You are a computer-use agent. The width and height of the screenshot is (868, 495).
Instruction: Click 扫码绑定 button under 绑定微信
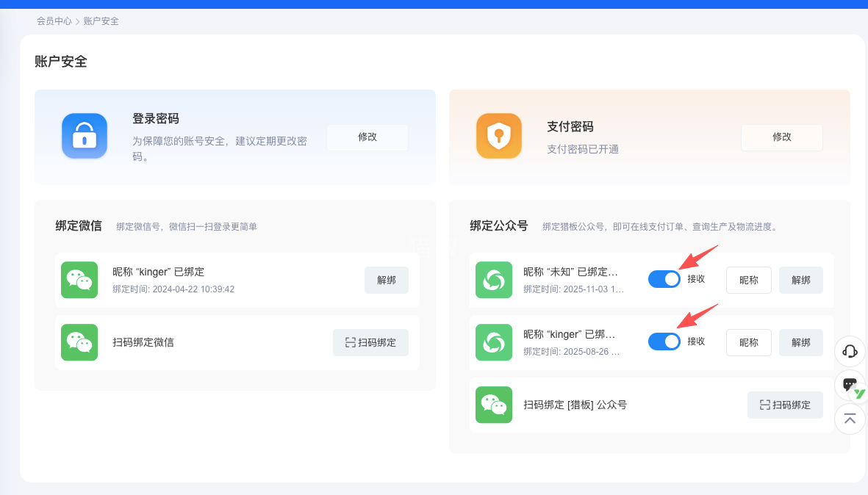pos(370,342)
